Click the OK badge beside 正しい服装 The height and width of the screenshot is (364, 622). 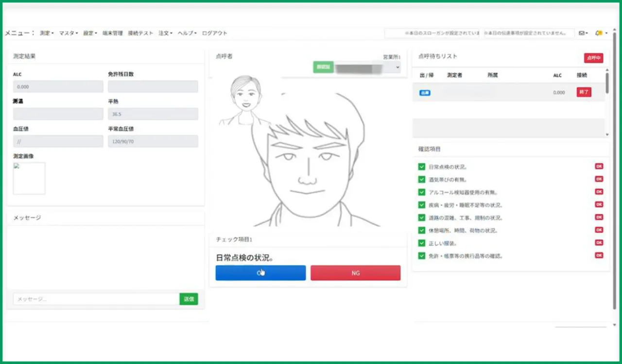tap(599, 243)
